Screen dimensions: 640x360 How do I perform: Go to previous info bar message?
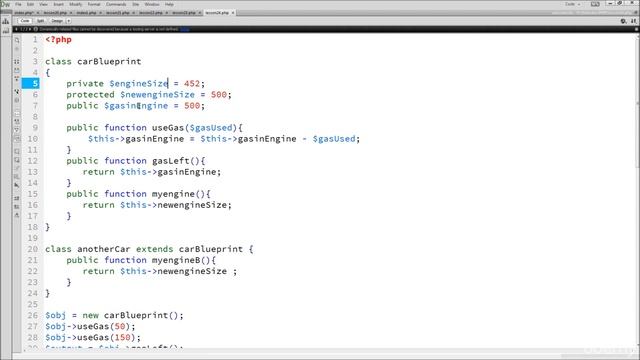pos(16,29)
